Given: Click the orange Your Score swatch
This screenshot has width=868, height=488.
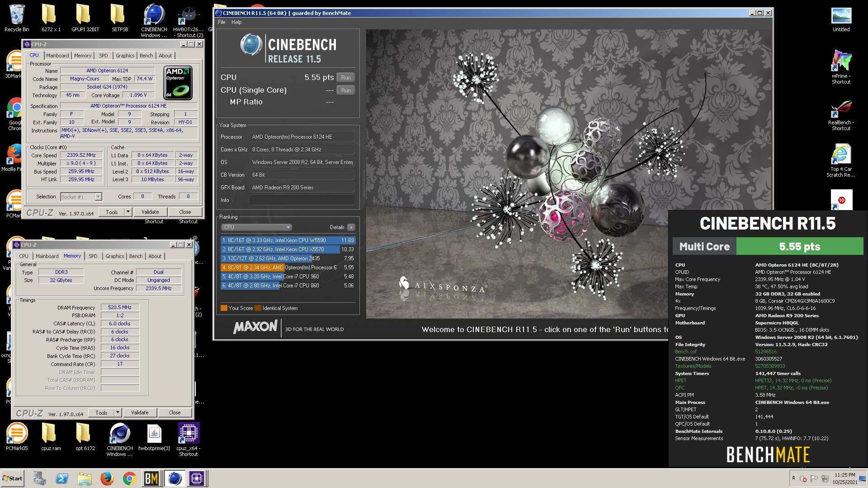Looking at the screenshot, I should [x=224, y=308].
